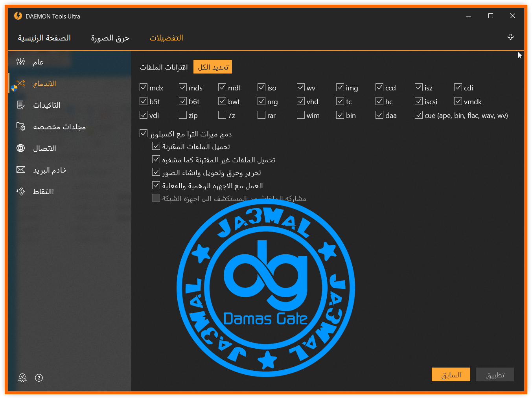Uncheck the mdx file association
The height and width of the screenshot is (399, 532).
[144, 87]
